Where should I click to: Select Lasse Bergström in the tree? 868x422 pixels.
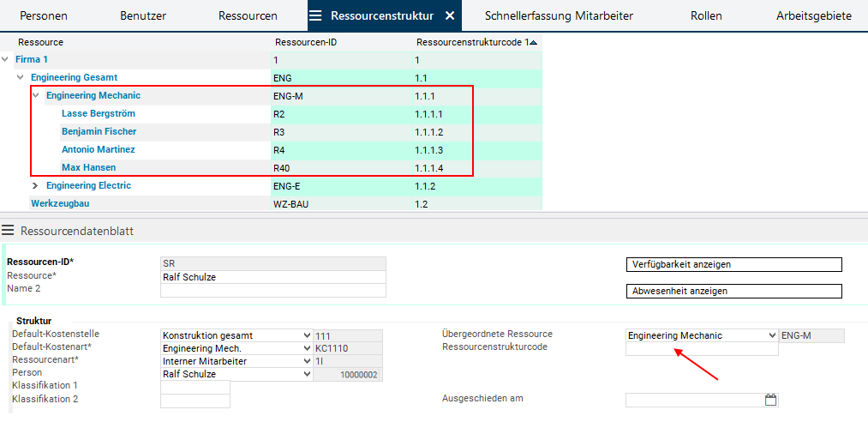[x=99, y=113]
